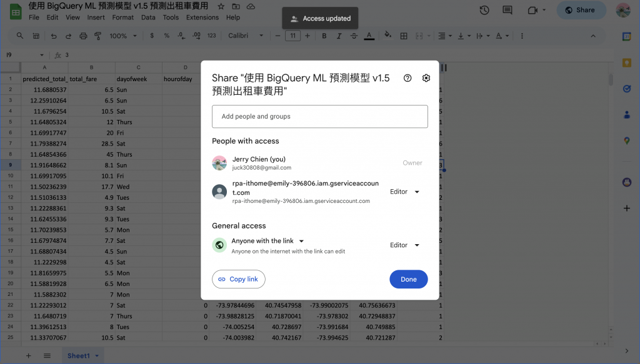Open the Format menu
The width and height of the screenshot is (640, 364).
(123, 17)
